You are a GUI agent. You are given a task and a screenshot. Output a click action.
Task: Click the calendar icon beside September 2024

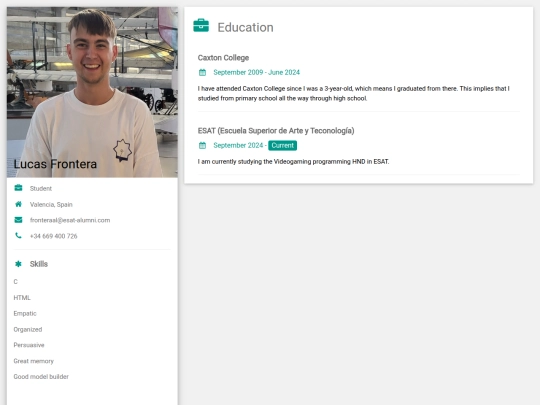pos(202,145)
